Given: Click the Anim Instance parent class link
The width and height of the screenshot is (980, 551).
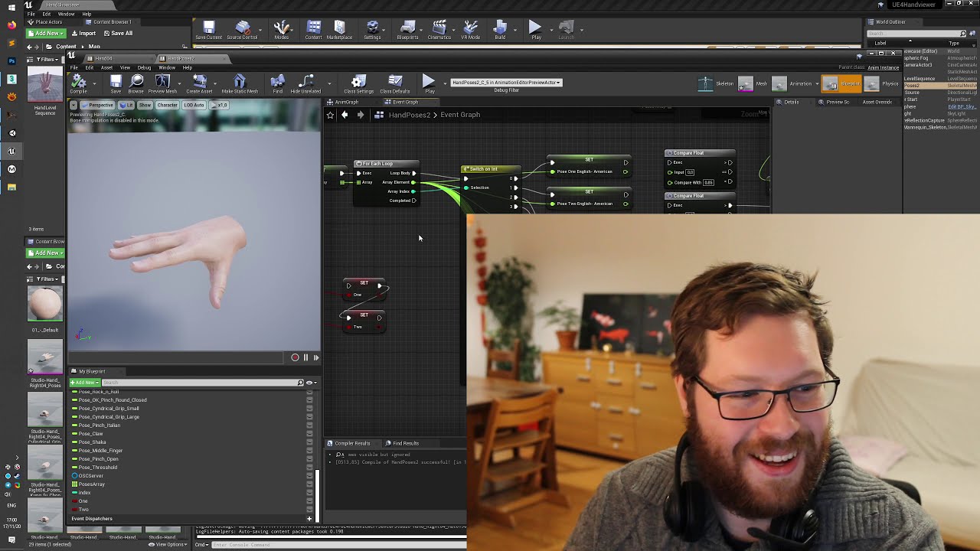Looking at the screenshot, I should (x=884, y=67).
